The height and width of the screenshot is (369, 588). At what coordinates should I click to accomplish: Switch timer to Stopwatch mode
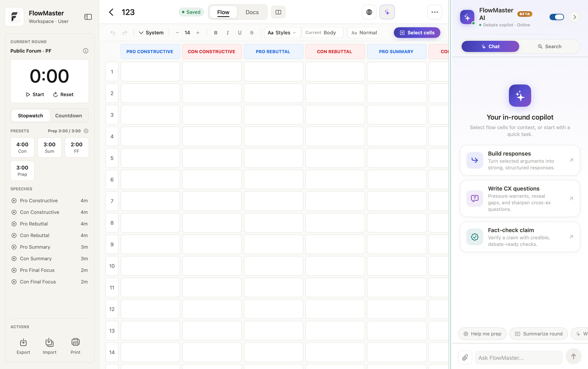pyautogui.click(x=31, y=116)
